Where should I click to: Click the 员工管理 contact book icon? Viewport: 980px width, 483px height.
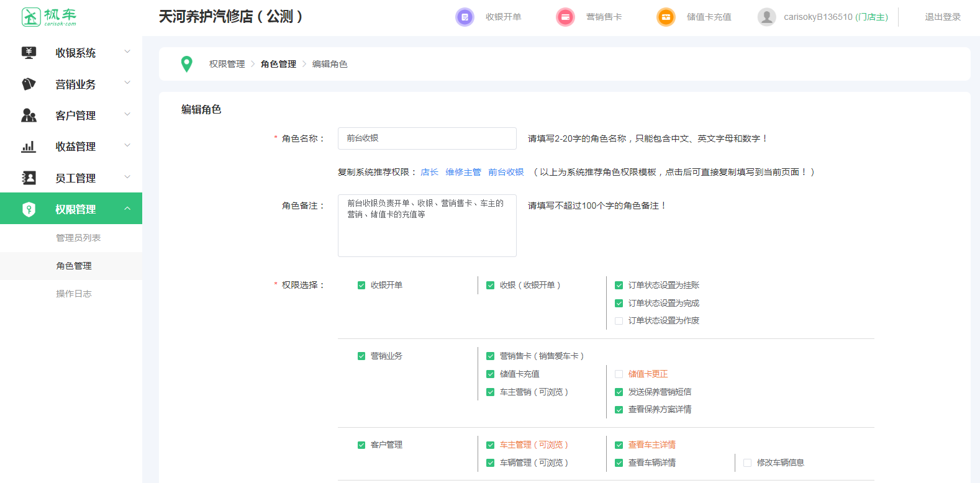click(29, 178)
